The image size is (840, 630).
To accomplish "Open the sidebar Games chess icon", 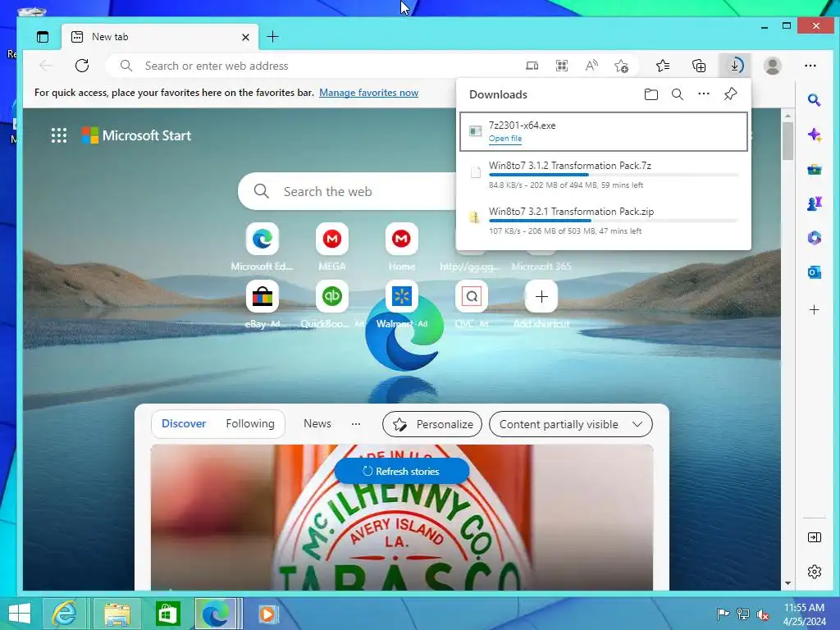I will (x=815, y=203).
